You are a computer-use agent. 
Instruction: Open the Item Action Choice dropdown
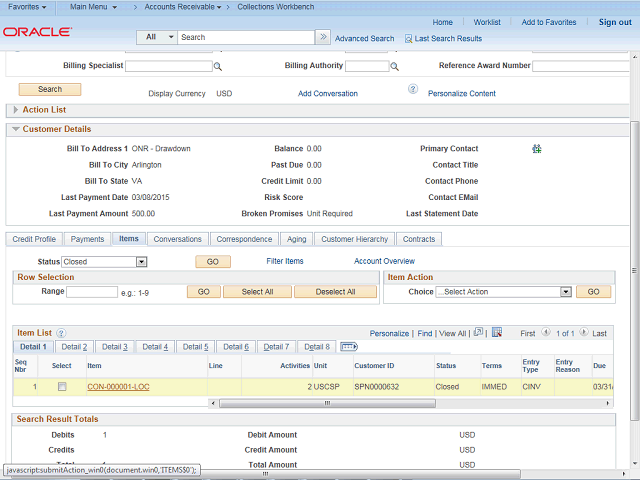(x=565, y=292)
